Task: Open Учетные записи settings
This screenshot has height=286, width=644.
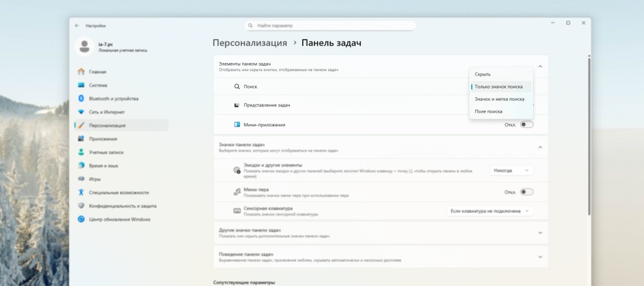Action: pyautogui.click(x=121, y=152)
